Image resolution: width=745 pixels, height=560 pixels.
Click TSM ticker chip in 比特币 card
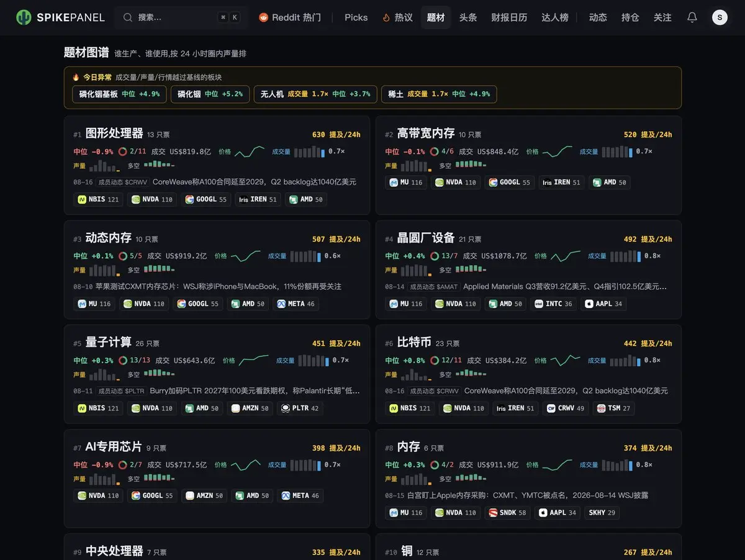(x=613, y=408)
